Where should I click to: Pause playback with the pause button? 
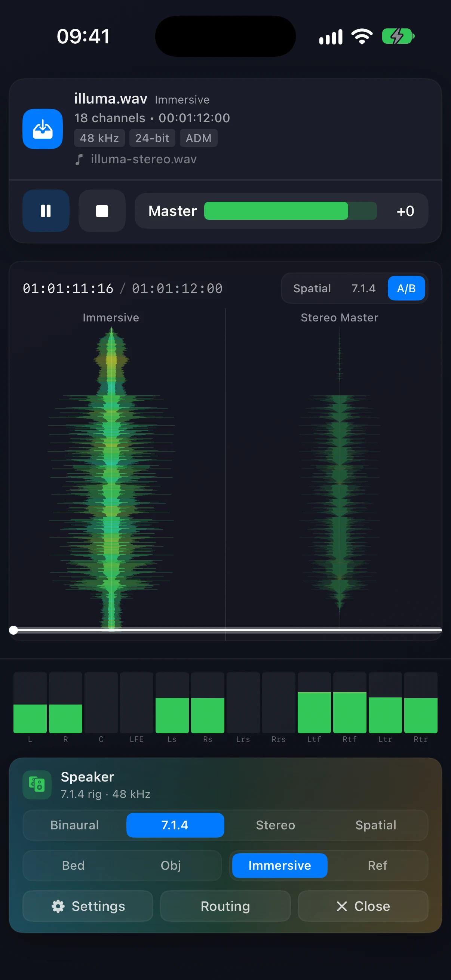[x=46, y=211]
